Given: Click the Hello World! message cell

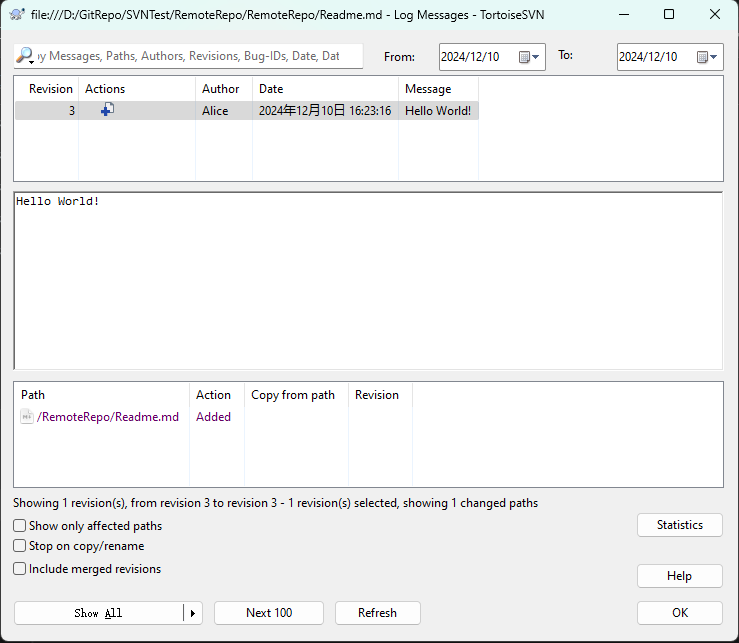Looking at the screenshot, I should (x=438, y=111).
